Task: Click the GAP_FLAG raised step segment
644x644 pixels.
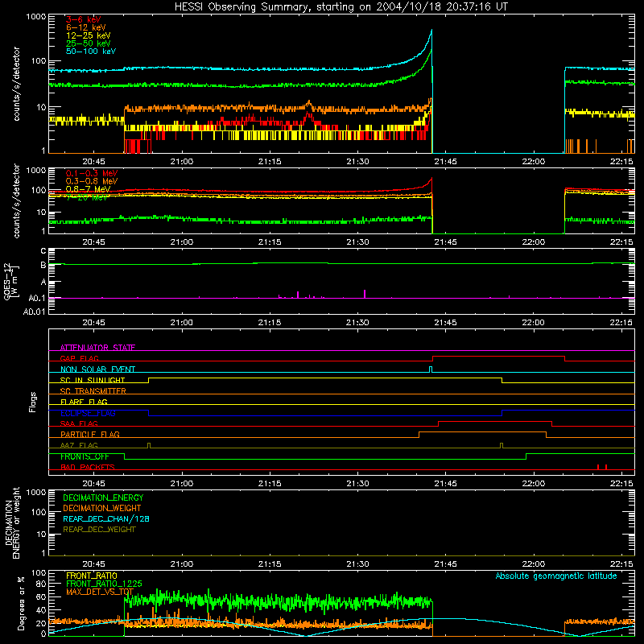Action: 498,357
